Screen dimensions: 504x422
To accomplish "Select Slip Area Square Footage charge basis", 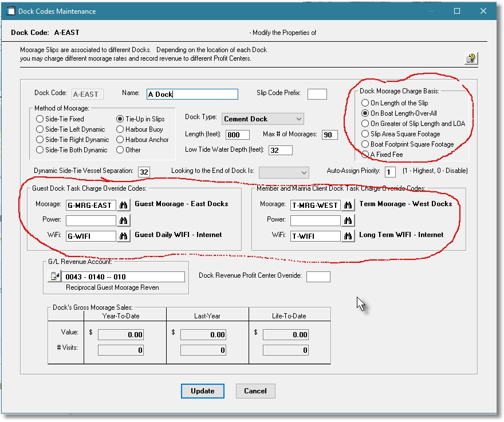I will tap(364, 133).
